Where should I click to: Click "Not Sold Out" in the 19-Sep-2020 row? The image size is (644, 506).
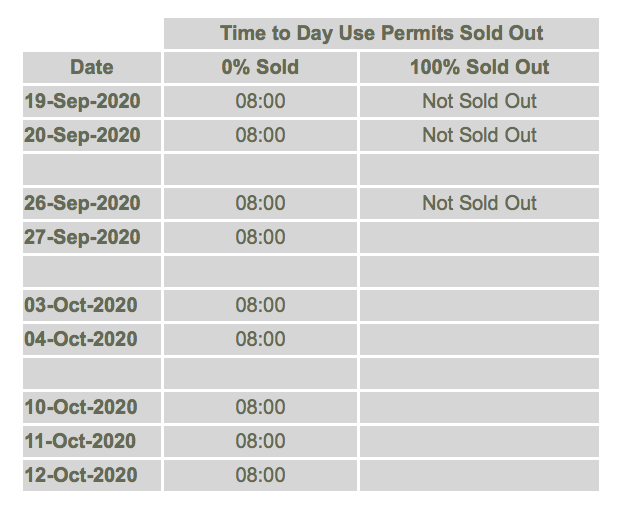coord(479,101)
